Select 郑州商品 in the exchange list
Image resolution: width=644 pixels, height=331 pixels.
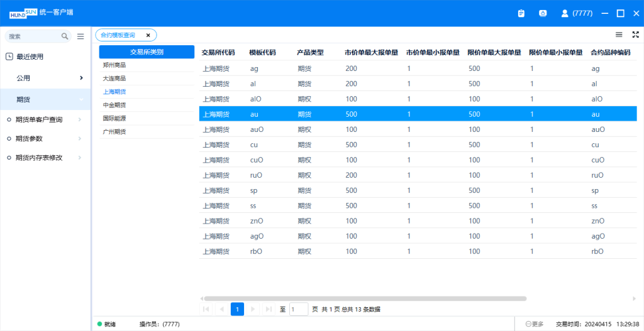tap(114, 65)
